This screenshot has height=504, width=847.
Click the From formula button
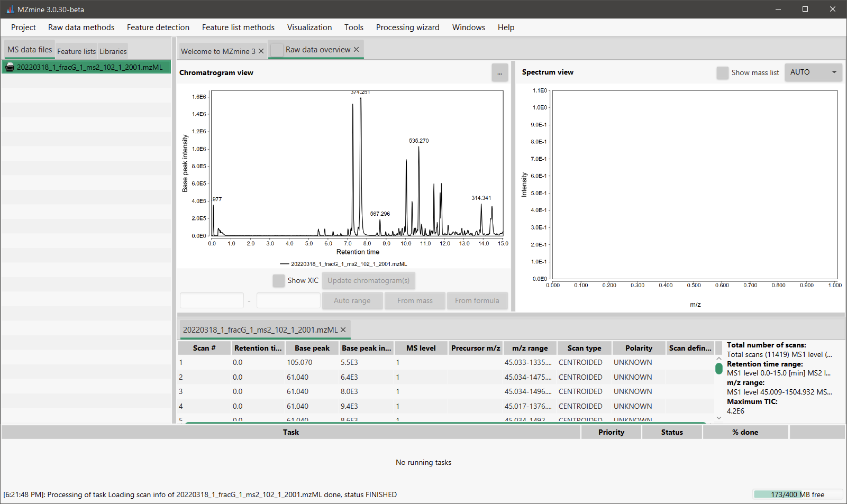477,300
